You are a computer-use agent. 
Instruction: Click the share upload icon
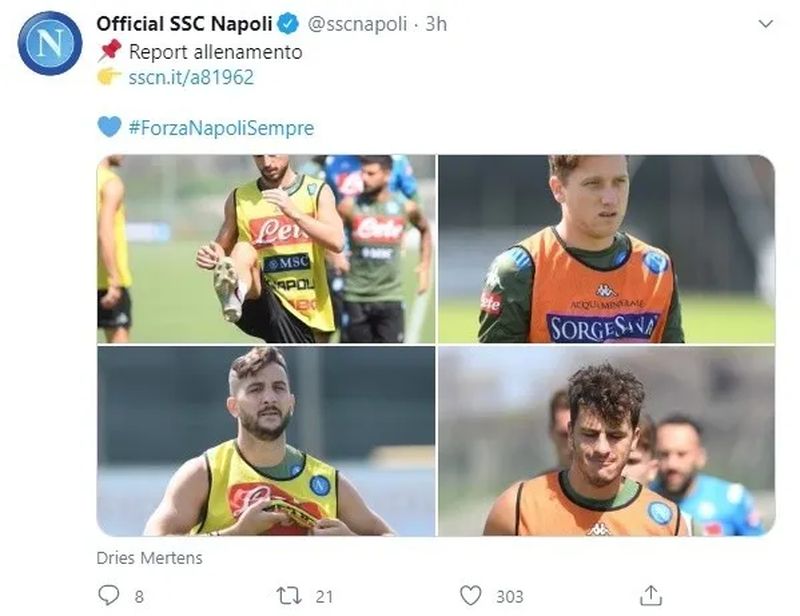pos(650,595)
